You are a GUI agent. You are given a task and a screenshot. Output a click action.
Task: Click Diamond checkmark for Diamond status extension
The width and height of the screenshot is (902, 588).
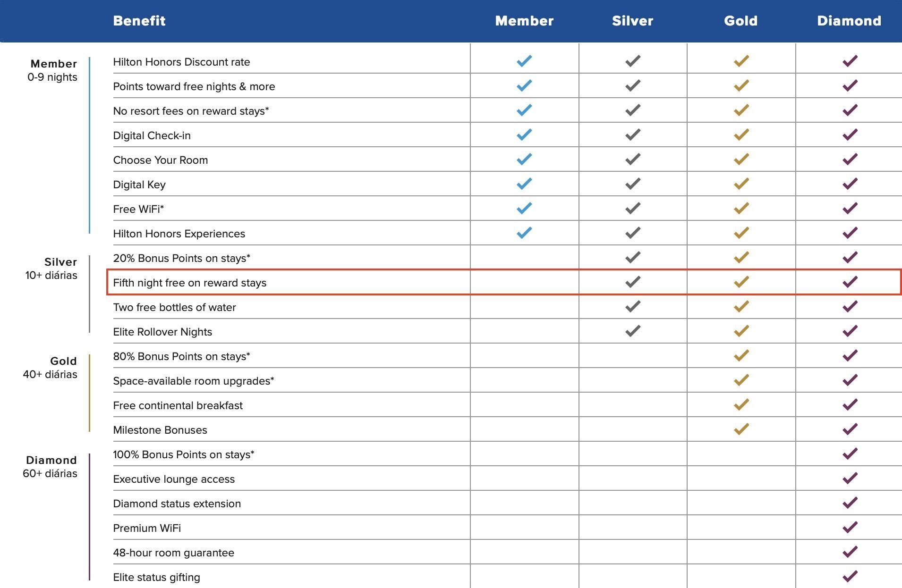850,503
